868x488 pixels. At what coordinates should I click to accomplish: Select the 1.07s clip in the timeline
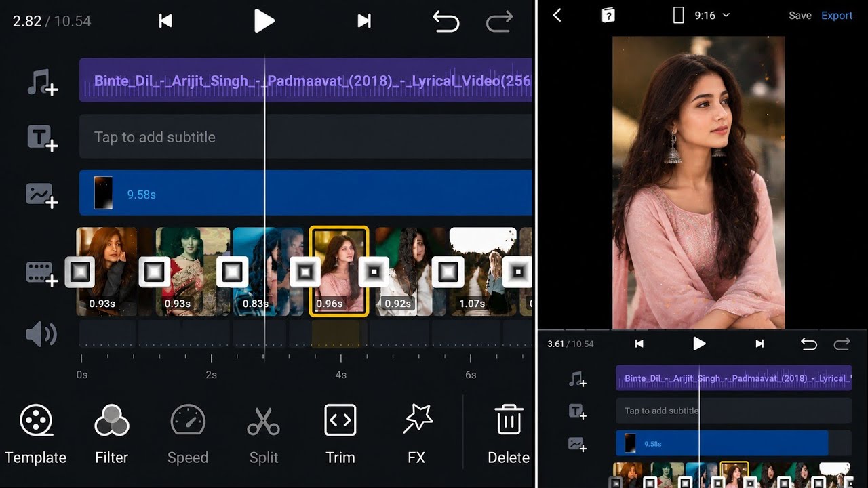(x=483, y=272)
